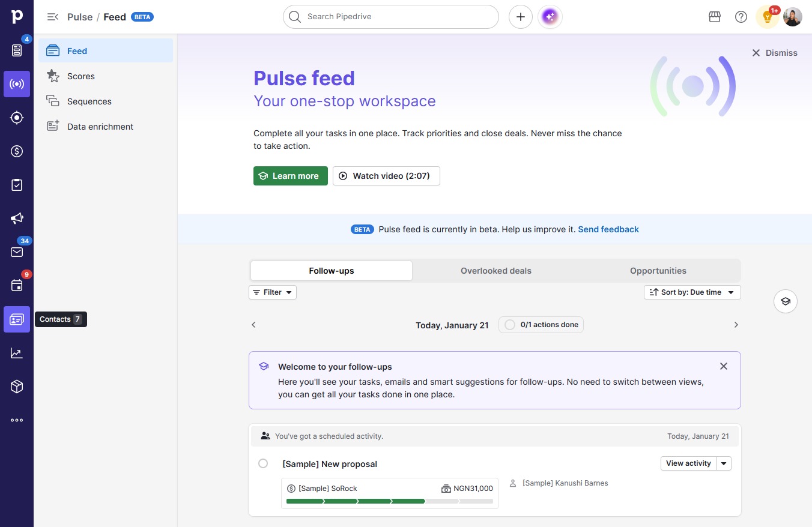This screenshot has height=527, width=812.
Task: Open the sidebar item with badge 4
Action: 17,50
